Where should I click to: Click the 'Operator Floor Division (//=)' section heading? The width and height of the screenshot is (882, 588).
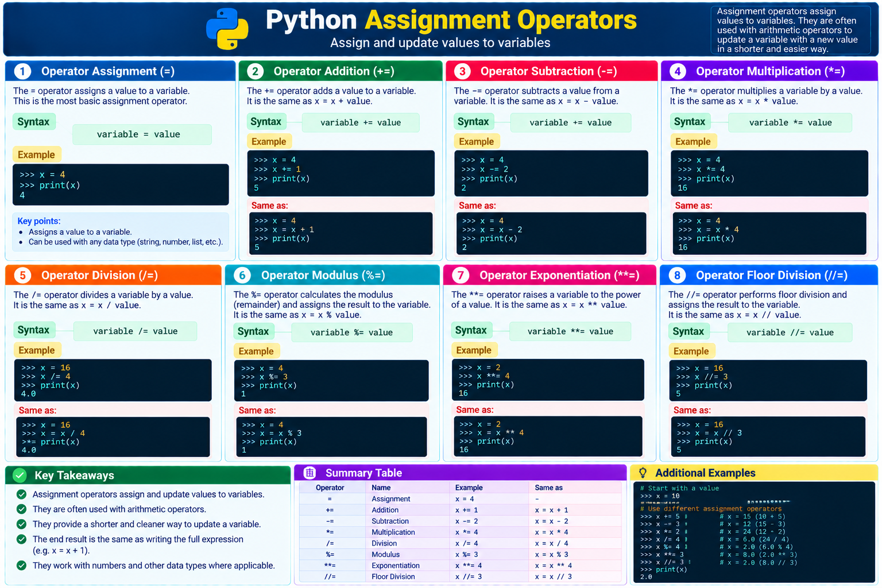pos(772,275)
